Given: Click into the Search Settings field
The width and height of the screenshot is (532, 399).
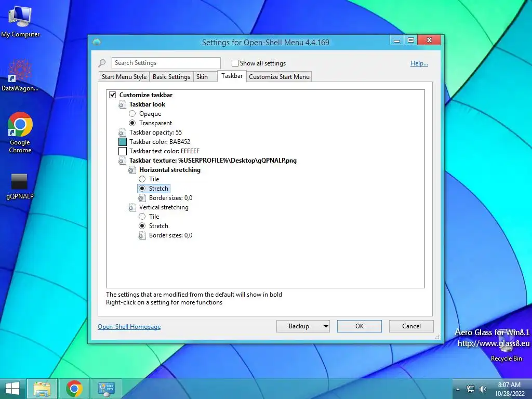Looking at the screenshot, I should pos(166,63).
